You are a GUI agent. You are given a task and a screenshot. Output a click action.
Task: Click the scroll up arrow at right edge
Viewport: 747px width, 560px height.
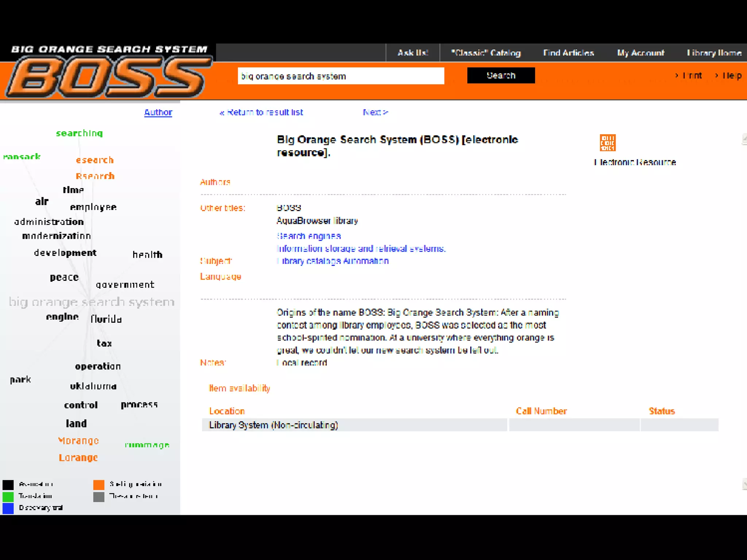click(x=744, y=139)
